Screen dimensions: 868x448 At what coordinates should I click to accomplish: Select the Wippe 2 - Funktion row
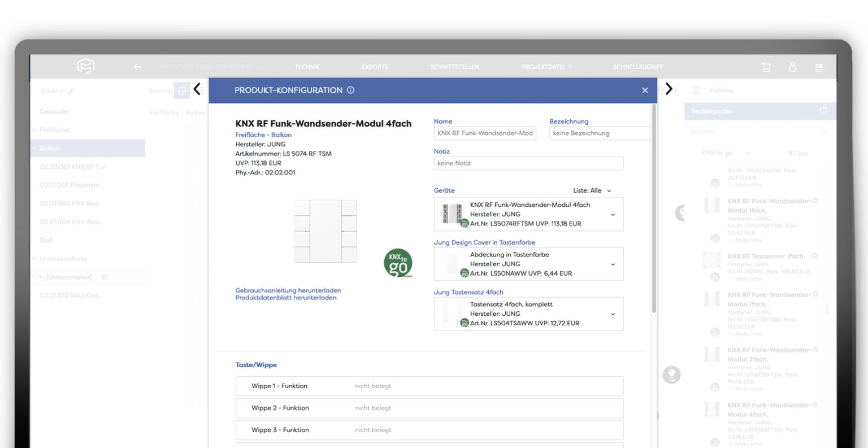click(x=429, y=408)
